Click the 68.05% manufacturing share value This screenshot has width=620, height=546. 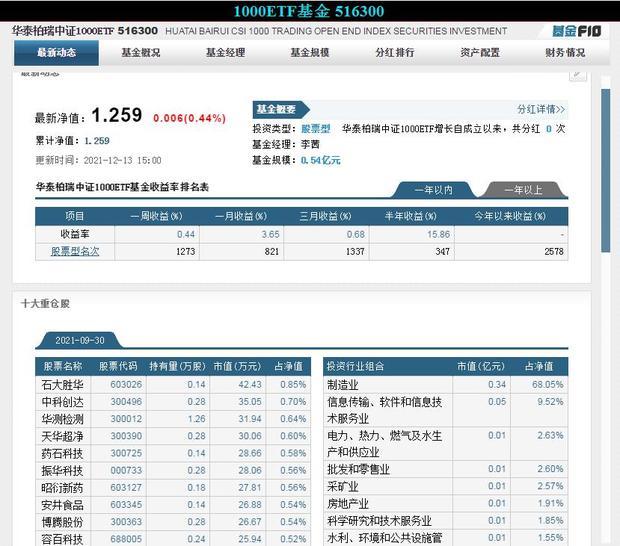548,384
